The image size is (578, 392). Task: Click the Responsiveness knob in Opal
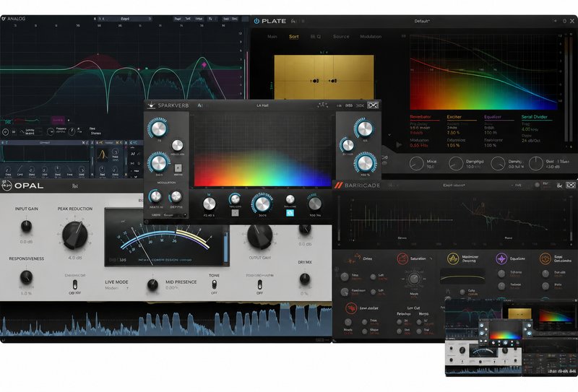click(26, 277)
